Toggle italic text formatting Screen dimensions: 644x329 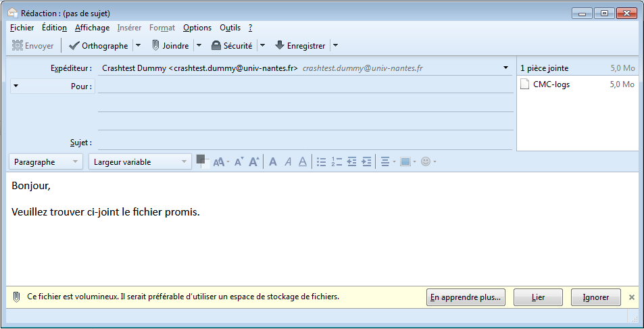tap(288, 162)
